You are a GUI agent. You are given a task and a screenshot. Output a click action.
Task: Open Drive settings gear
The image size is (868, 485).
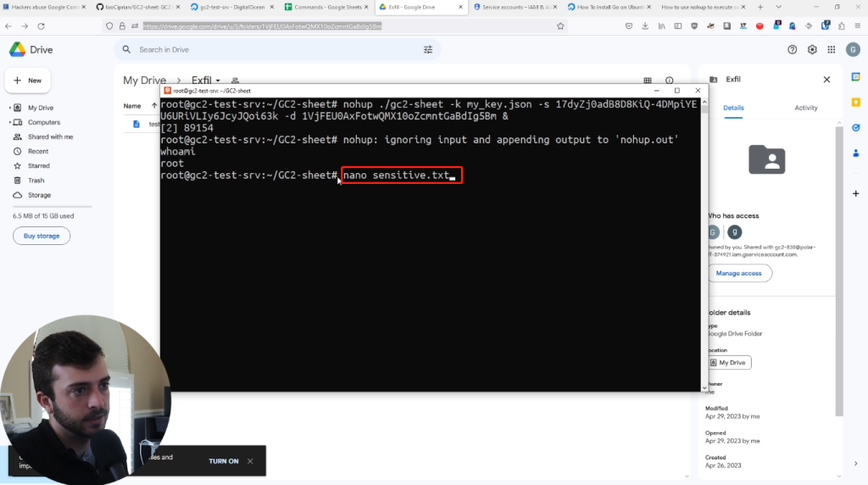point(812,50)
